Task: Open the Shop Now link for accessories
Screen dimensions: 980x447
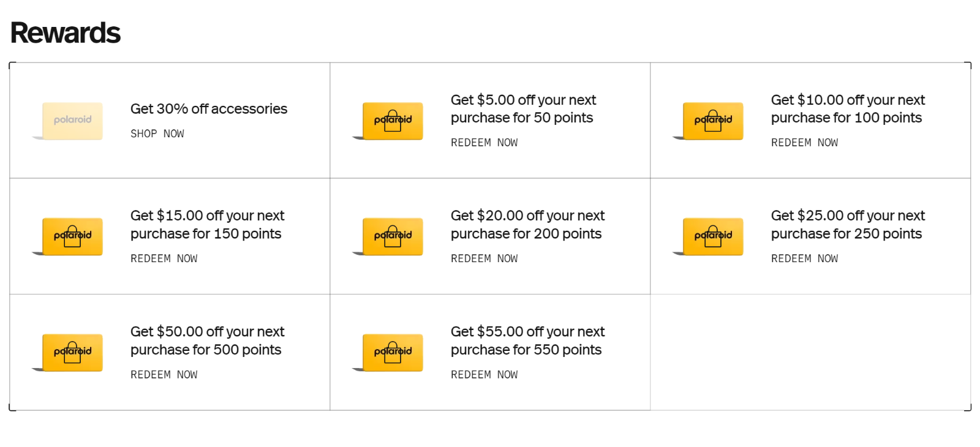Action: [x=157, y=133]
